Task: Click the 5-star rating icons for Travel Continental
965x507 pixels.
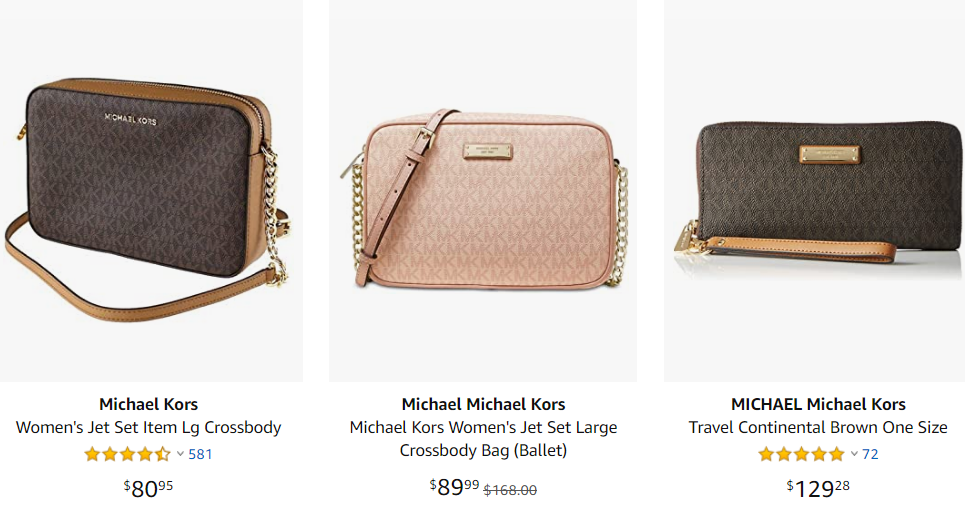Action: (801, 455)
